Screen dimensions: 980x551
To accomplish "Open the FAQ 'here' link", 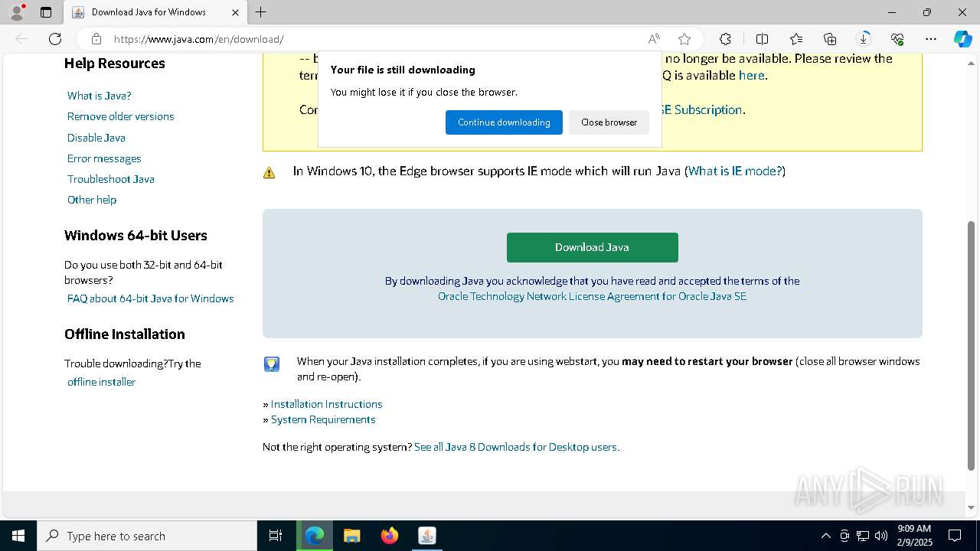I will (x=751, y=75).
